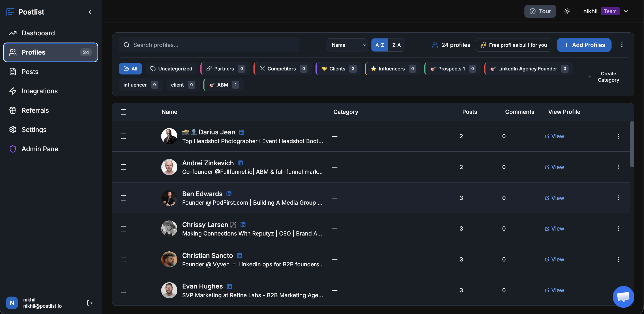This screenshot has height=314, width=644.
Task: Click the logout icon beside nikhil's email
Action: (90, 303)
